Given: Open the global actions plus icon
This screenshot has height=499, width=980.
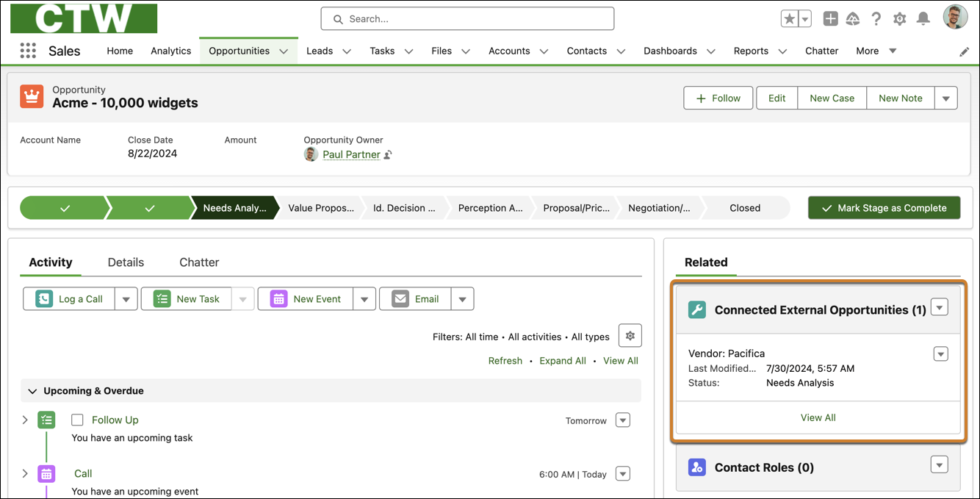Looking at the screenshot, I should [x=830, y=19].
